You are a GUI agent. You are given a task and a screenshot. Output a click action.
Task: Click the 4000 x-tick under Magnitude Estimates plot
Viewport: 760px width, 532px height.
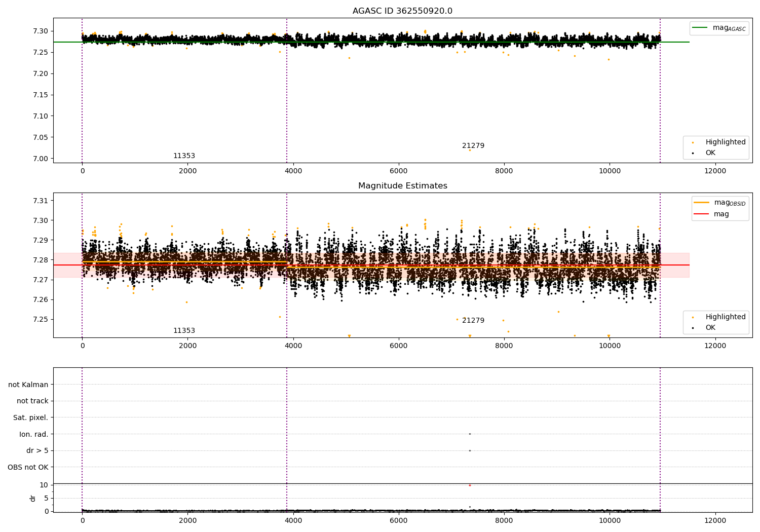click(293, 346)
